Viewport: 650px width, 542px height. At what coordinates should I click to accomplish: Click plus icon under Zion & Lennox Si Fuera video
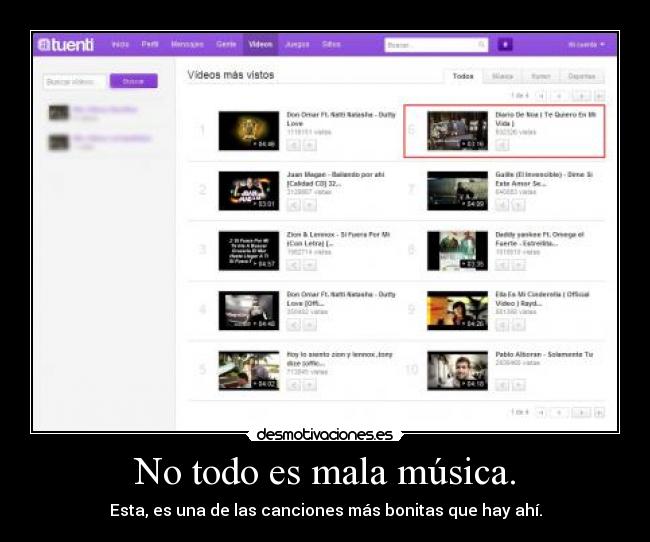[309, 265]
